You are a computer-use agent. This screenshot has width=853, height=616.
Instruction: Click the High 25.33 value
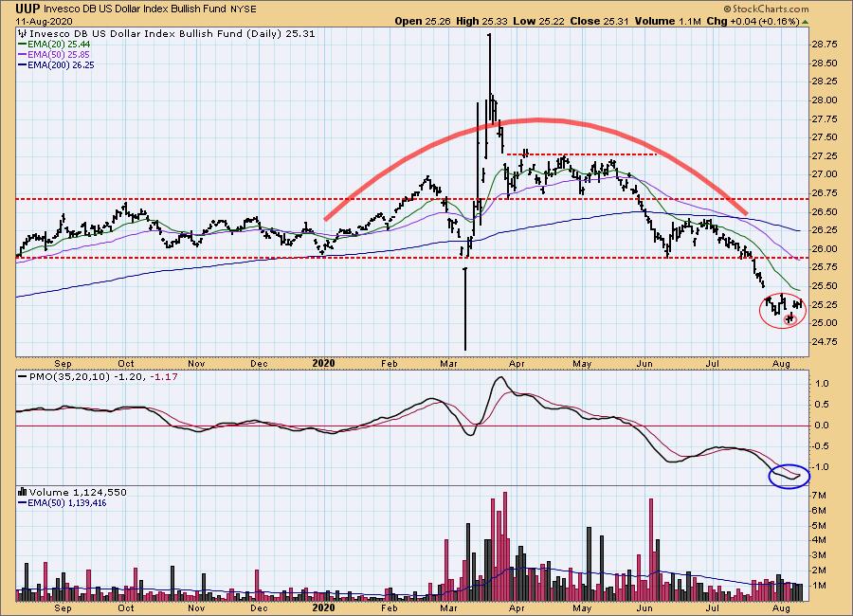click(482, 21)
